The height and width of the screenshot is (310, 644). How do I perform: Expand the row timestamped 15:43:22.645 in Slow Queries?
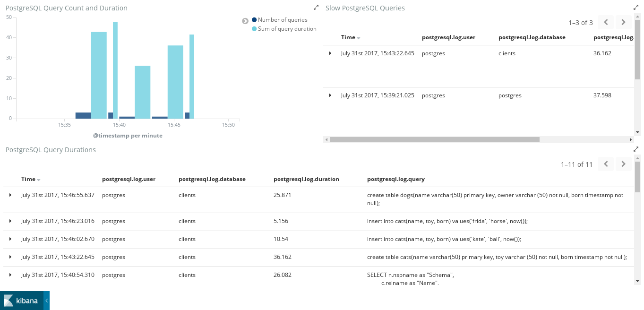point(330,53)
